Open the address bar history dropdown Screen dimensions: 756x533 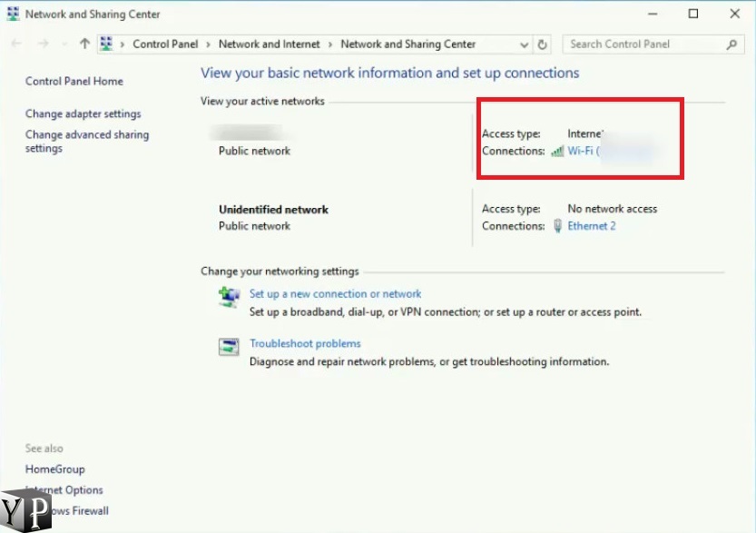tap(524, 44)
